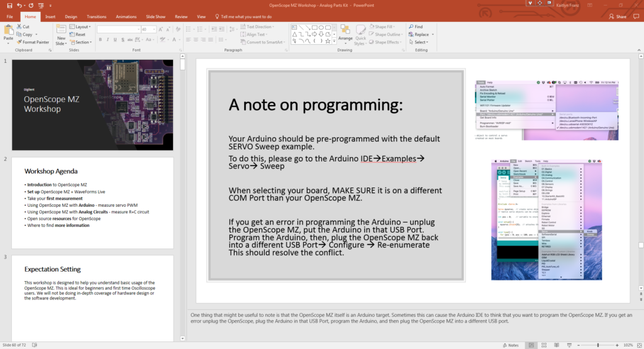Open the font size dropdown

(154, 30)
